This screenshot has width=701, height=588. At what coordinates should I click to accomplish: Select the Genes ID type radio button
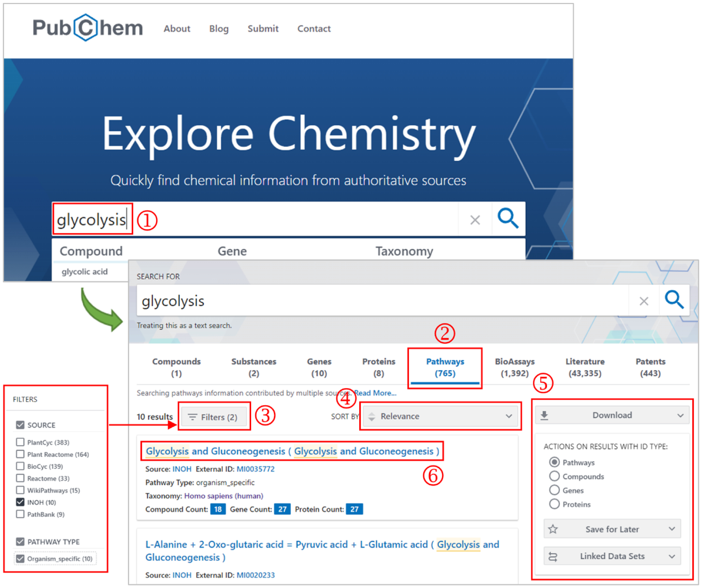[x=554, y=490]
